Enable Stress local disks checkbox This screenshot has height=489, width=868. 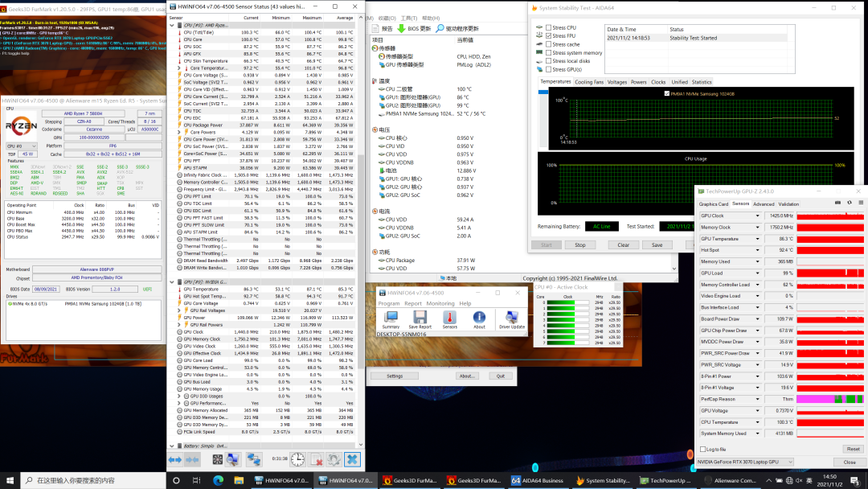(x=549, y=61)
